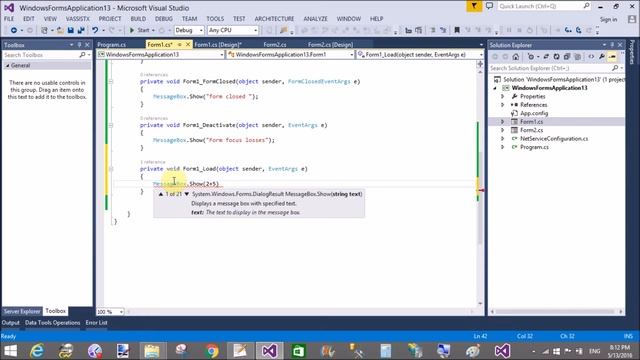The width and height of the screenshot is (640, 360).
Task: Open Internet Explorer from the taskbar
Action: coord(37,351)
